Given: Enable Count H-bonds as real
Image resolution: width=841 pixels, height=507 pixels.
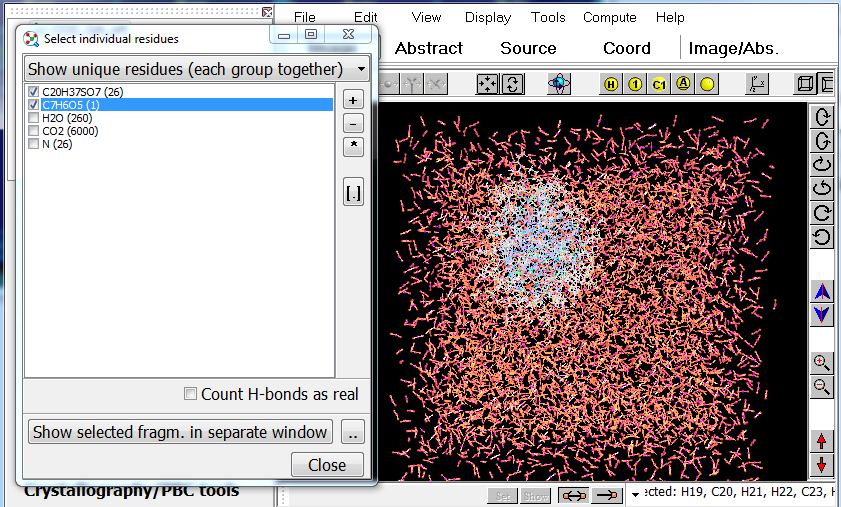Looking at the screenshot, I should click(190, 394).
